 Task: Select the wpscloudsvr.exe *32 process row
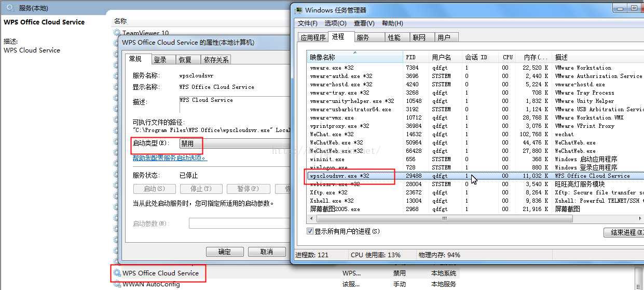[x=475, y=176]
